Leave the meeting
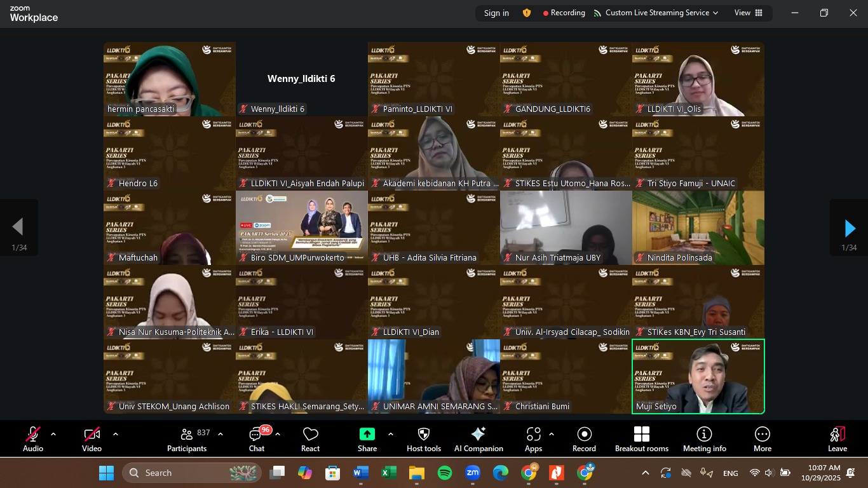Viewport: 868px width, 488px height. (x=837, y=439)
